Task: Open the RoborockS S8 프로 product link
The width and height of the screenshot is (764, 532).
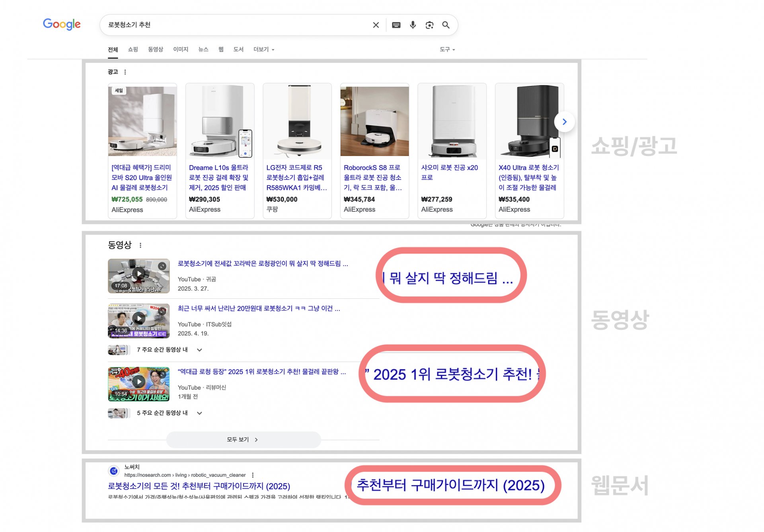Action: (x=373, y=177)
